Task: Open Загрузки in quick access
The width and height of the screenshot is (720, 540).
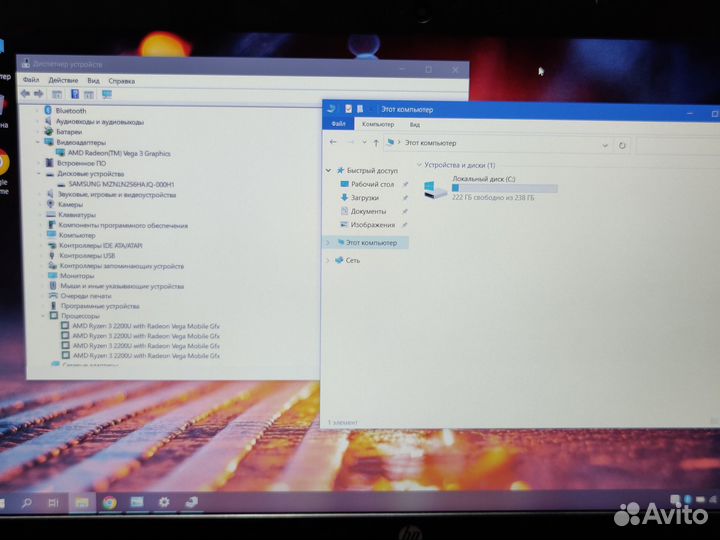Action: 364,198
